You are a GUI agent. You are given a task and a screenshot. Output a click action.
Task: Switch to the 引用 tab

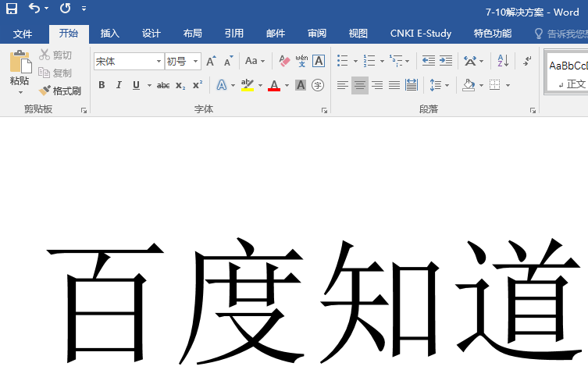click(x=234, y=34)
